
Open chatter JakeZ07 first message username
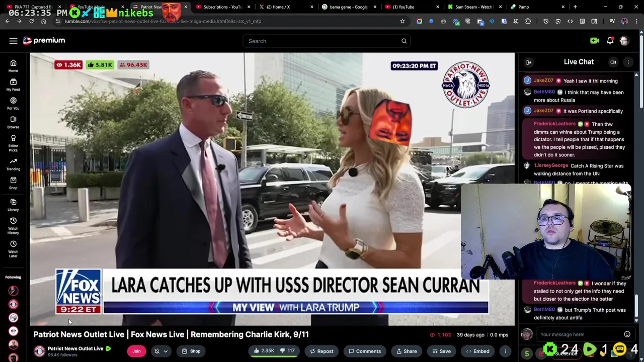pyautogui.click(x=543, y=80)
